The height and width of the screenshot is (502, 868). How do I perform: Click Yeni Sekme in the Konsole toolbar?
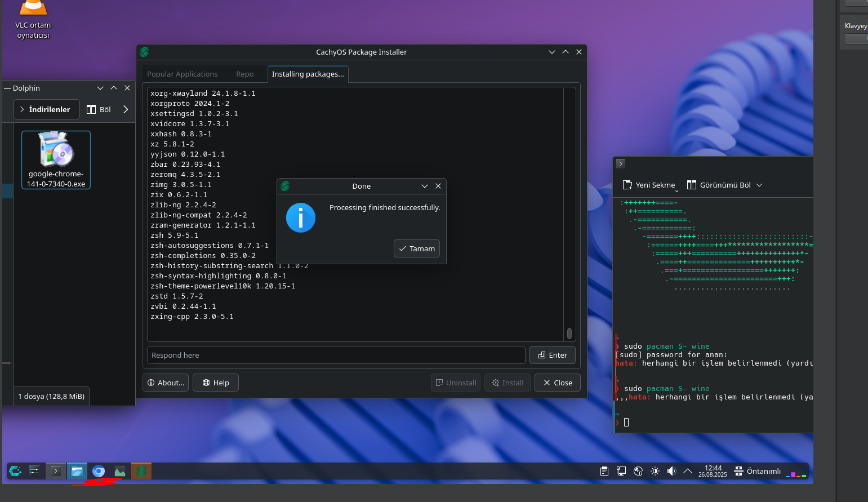click(648, 185)
